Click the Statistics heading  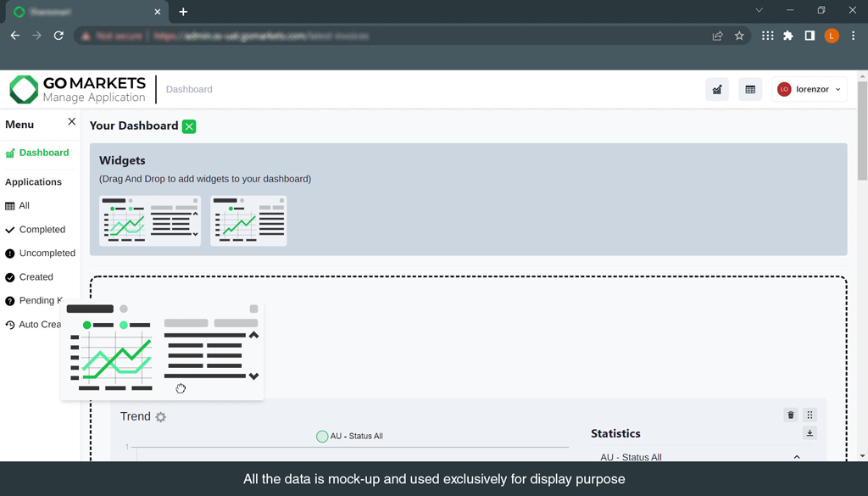[x=615, y=433]
